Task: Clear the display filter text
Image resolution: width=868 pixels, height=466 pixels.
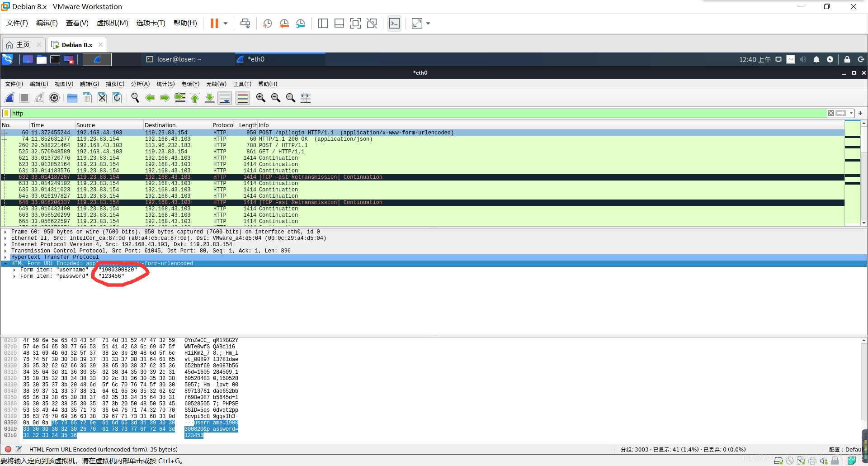Action: click(x=831, y=113)
